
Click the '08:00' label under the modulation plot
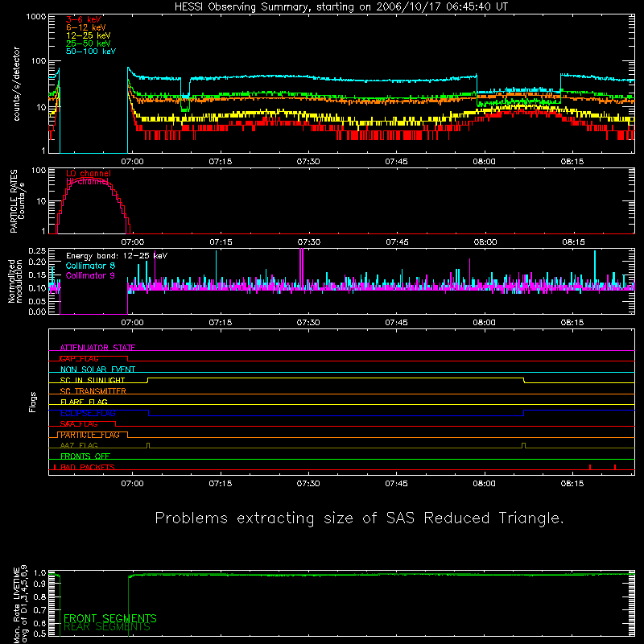point(485,323)
